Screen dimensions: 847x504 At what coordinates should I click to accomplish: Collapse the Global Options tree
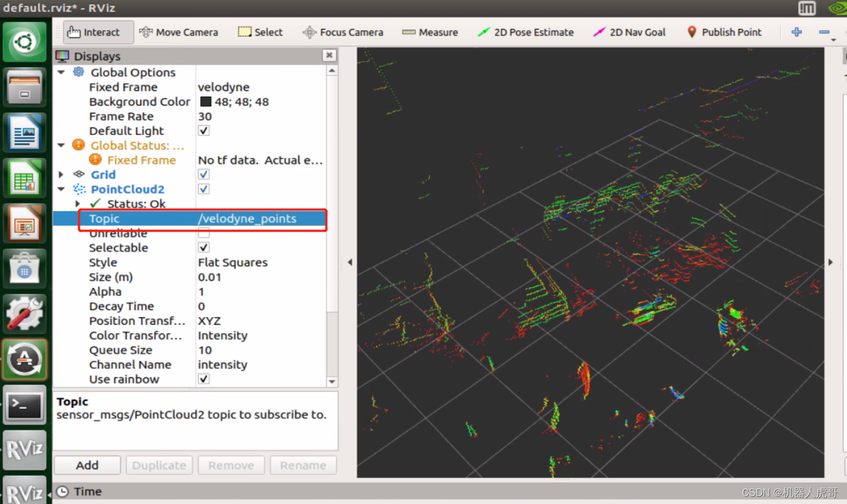[61, 72]
